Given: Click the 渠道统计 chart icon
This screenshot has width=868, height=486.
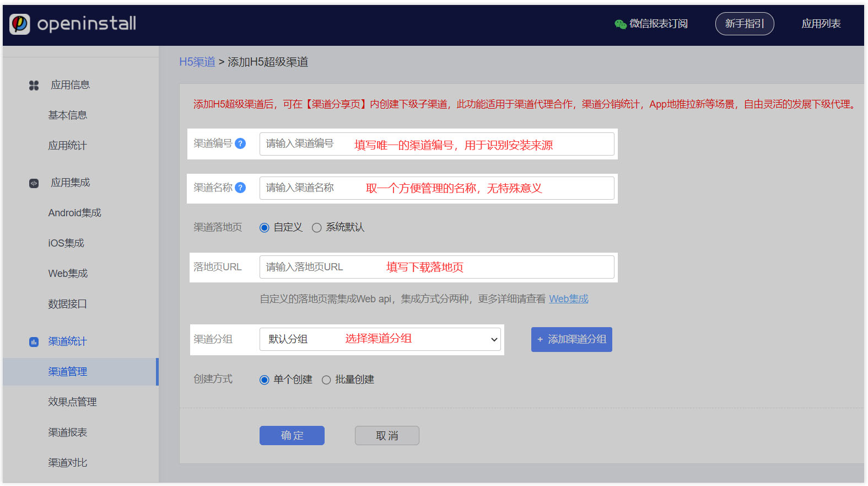Looking at the screenshot, I should tap(34, 342).
